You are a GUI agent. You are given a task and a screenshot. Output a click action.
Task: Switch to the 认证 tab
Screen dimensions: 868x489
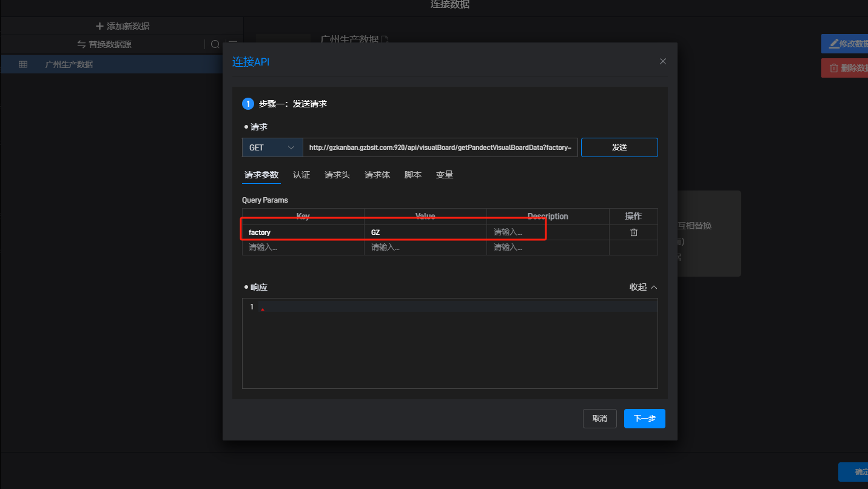coord(301,175)
